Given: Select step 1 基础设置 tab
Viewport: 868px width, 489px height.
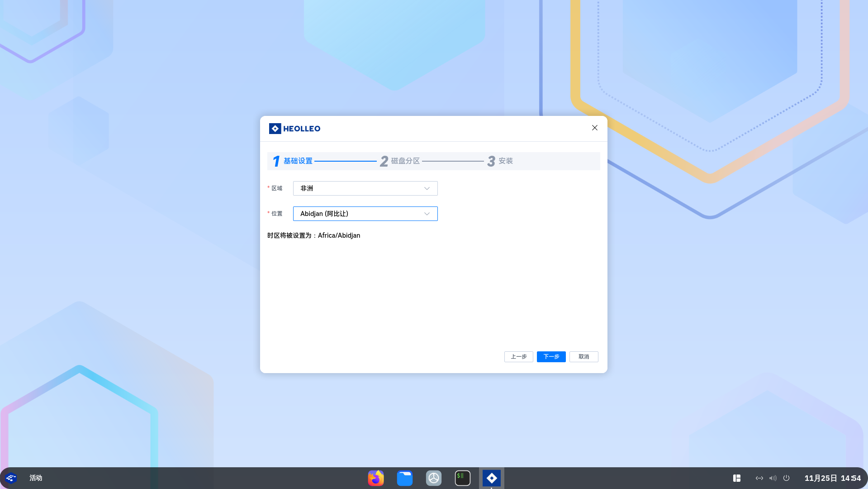Looking at the screenshot, I should (292, 161).
